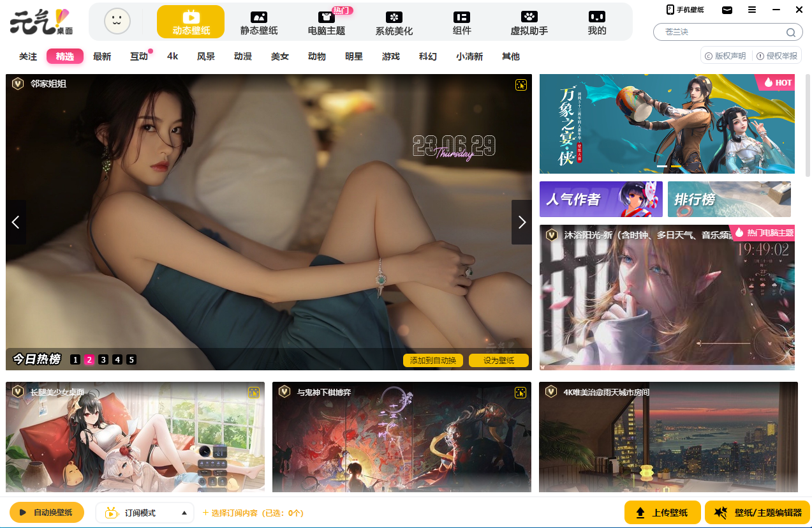Viewport: 812px width, 528px height.
Task: Click the search magnifier icon
Action: pyautogui.click(x=791, y=32)
